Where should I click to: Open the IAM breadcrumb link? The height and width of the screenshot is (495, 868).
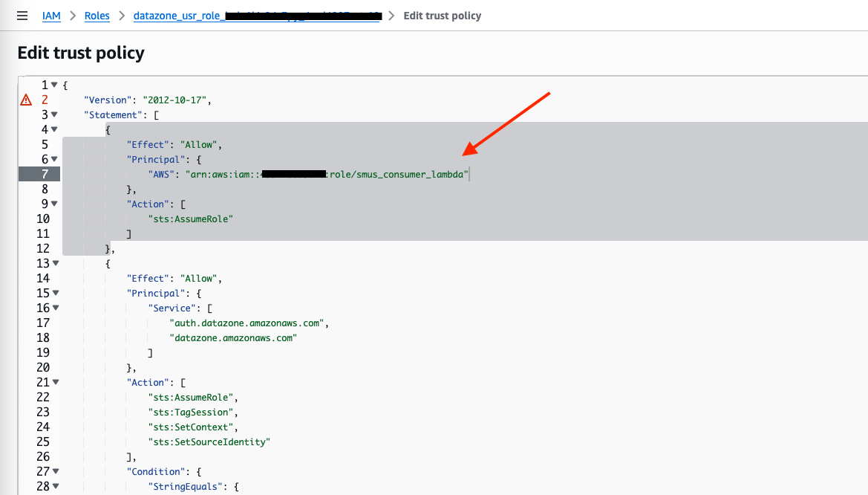click(50, 15)
